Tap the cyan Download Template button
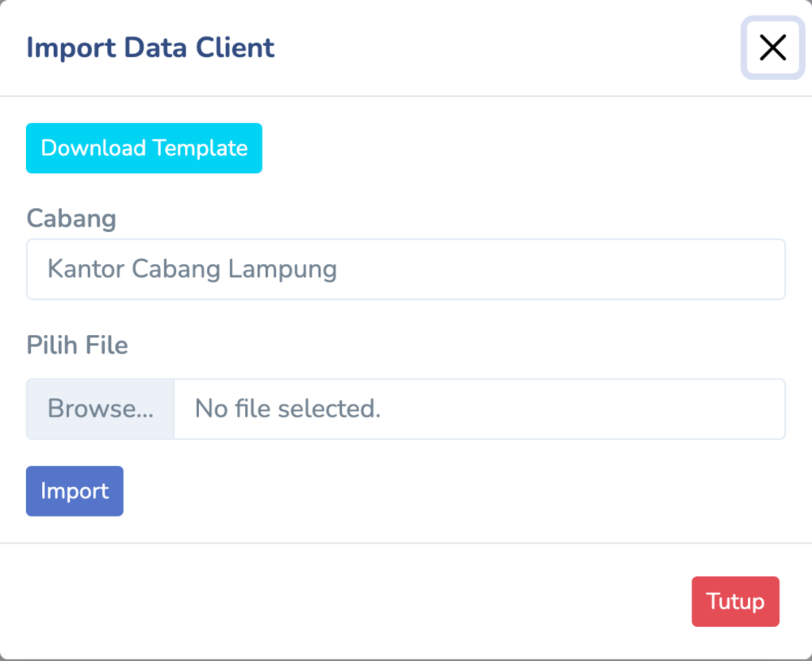The width and height of the screenshot is (812, 661). (144, 148)
